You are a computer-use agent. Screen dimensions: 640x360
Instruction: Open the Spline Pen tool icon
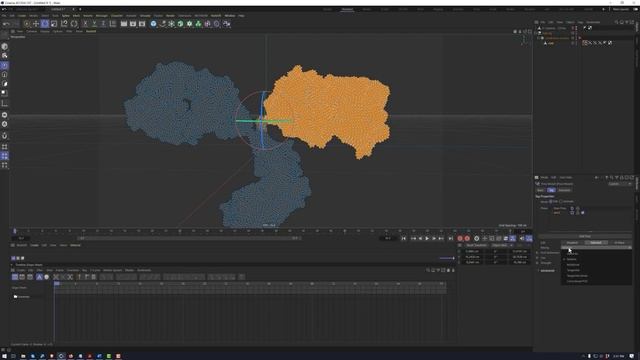tap(162, 24)
